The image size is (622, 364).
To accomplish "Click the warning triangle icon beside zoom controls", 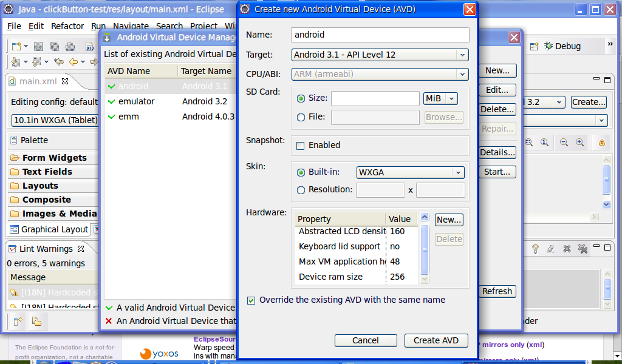I will coord(602,142).
